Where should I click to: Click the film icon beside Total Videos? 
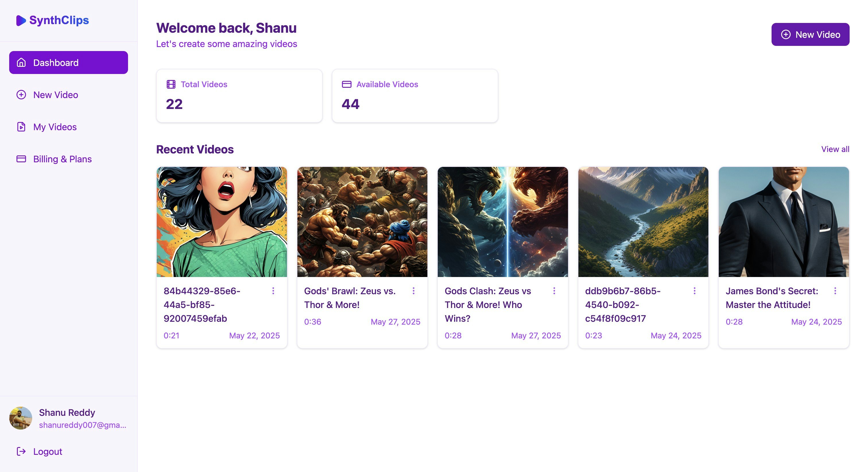pyautogui.click(x=171, y=84)
